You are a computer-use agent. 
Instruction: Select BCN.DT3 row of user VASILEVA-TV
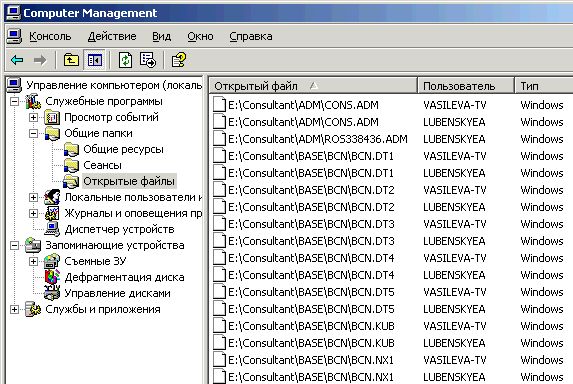(x=391, y=224)
